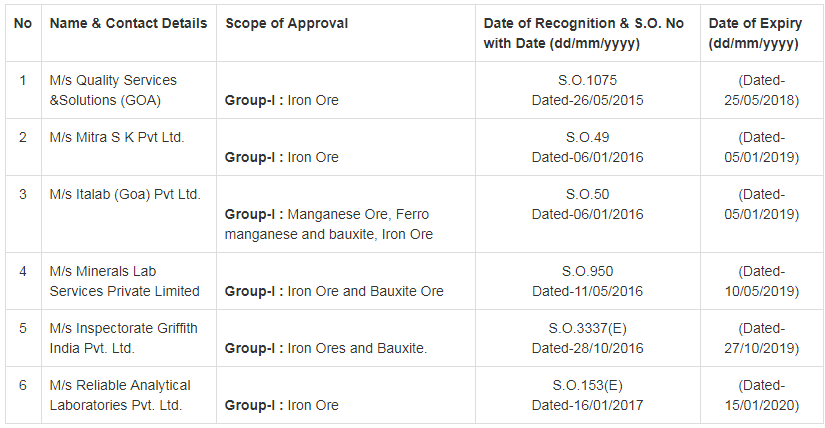Click the 'Date of Expiry' column header
825x428 pixels.
(753, 33)
